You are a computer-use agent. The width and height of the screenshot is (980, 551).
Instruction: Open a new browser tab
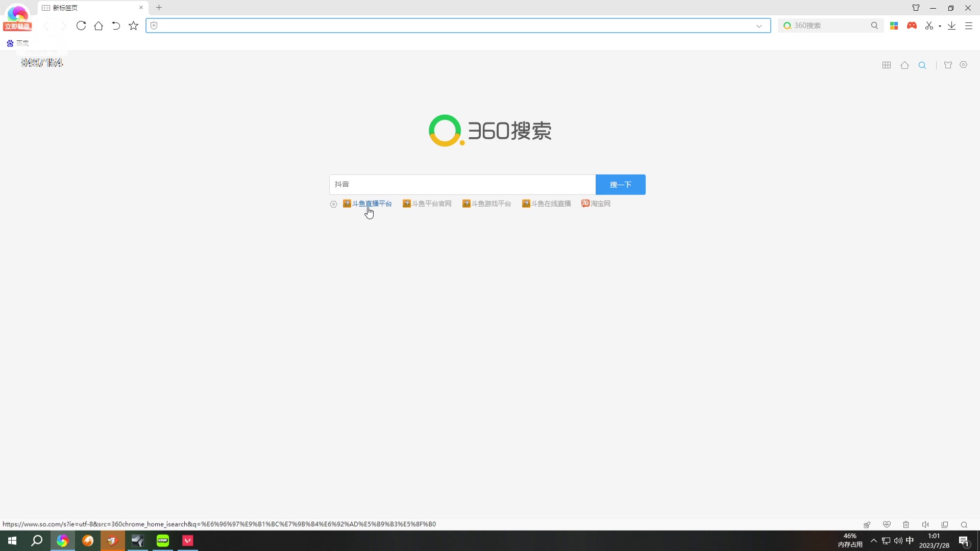(x=159, y=8)
